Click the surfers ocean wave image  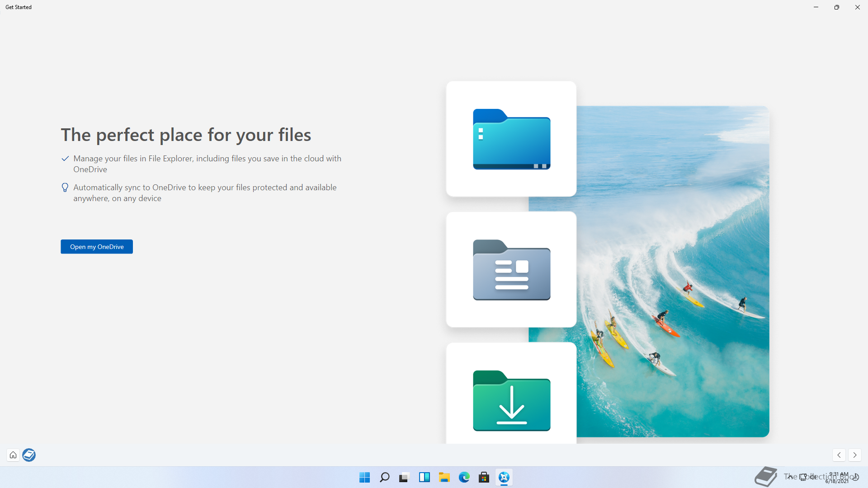[673, 271]
